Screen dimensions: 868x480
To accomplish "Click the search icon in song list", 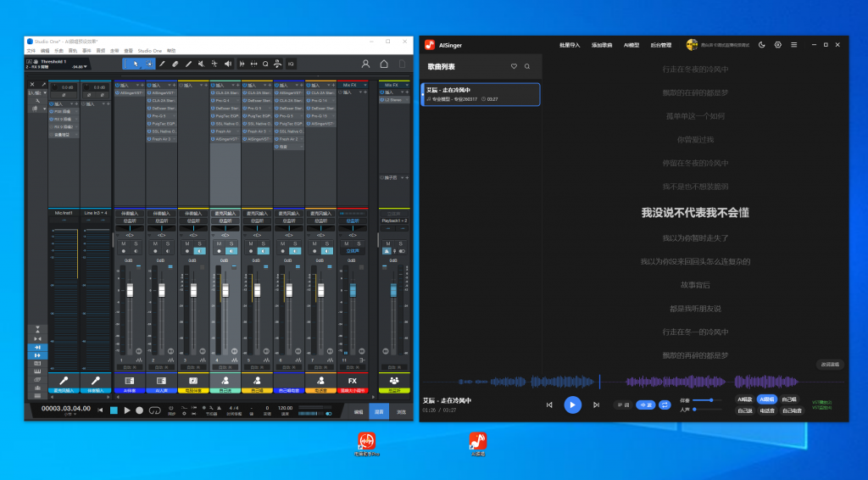I will pos(527,66).
